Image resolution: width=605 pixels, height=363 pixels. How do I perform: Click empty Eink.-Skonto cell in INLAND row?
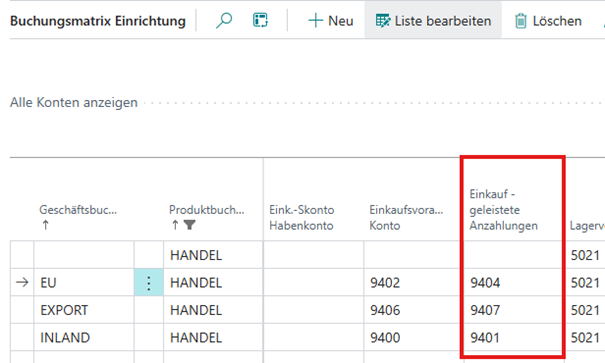click(x=313, y=338)
